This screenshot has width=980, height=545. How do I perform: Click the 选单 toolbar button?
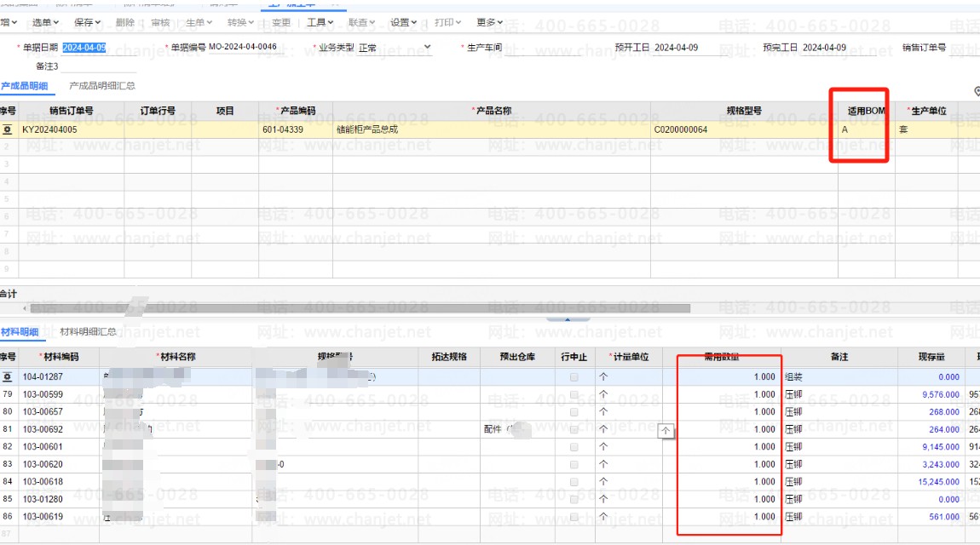[x=45, y=22]
